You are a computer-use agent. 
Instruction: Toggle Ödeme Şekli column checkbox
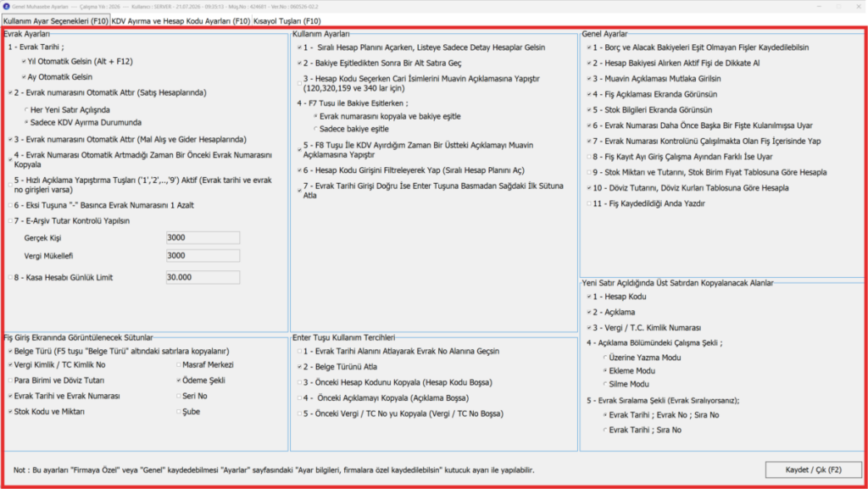(x=179, y=381)
